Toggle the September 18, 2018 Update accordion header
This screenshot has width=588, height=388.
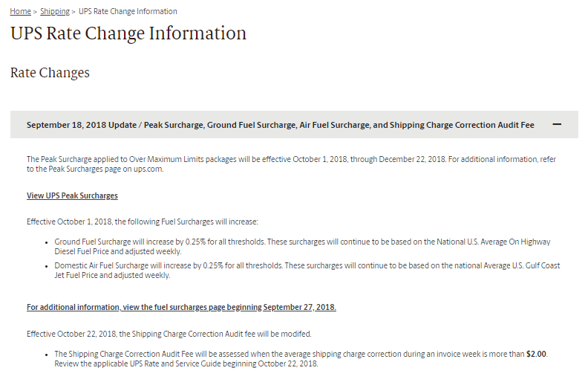[x=294, y=124]
